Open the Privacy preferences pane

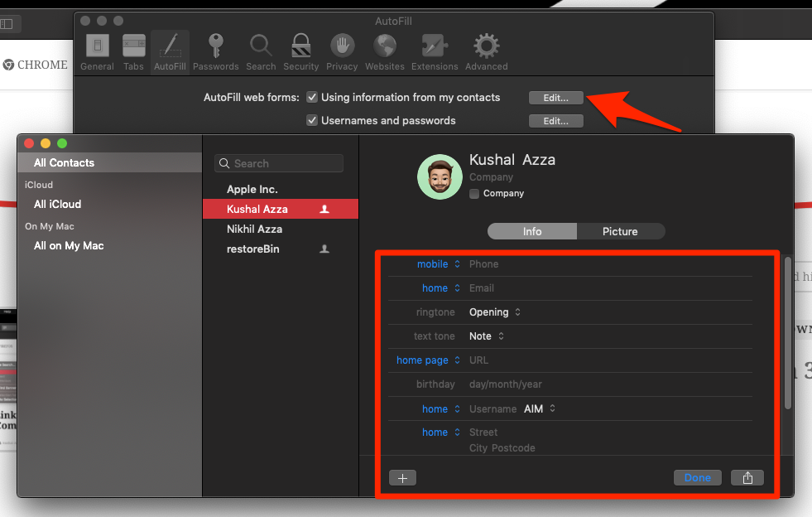[342, 52]
